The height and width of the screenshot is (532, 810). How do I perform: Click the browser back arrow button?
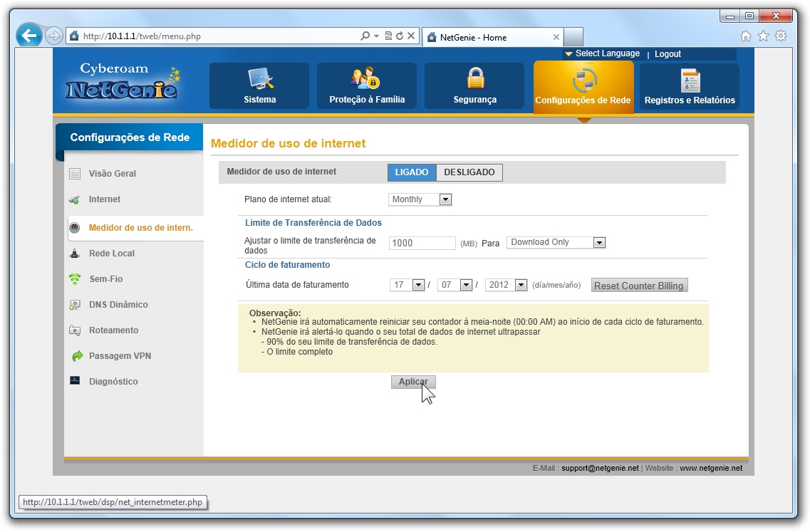point(29,36)
